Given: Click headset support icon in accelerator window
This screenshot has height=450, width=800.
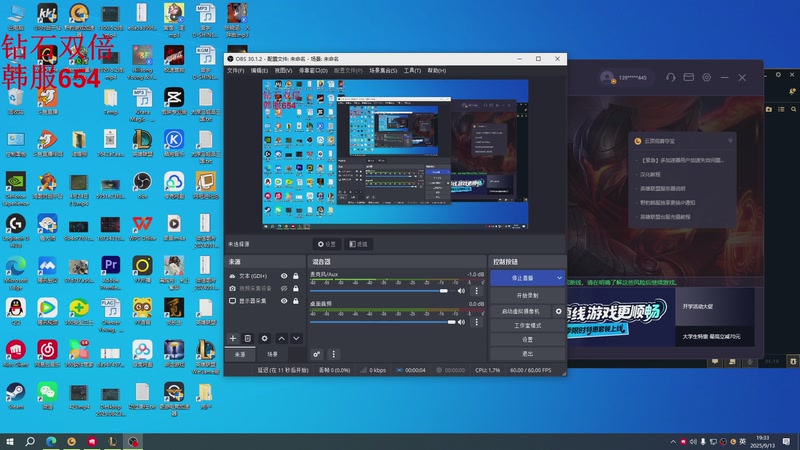Looking at the screenshot, I should [670, 78].
